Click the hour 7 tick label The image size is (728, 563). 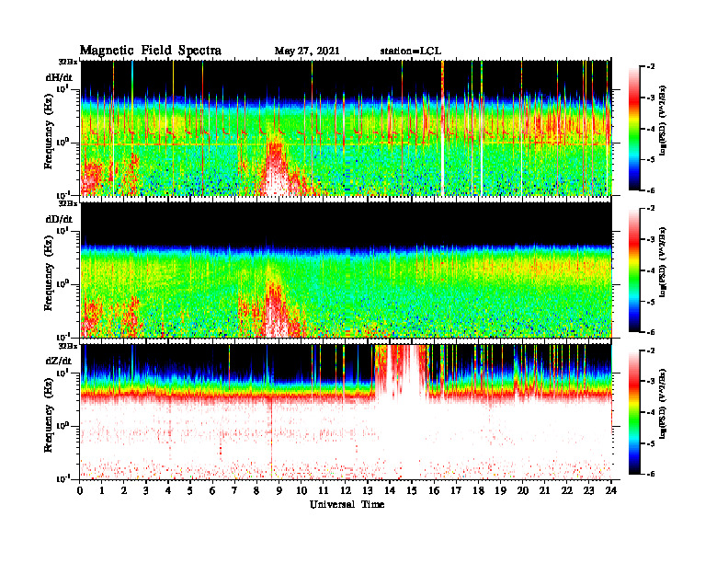click(235, 490)
